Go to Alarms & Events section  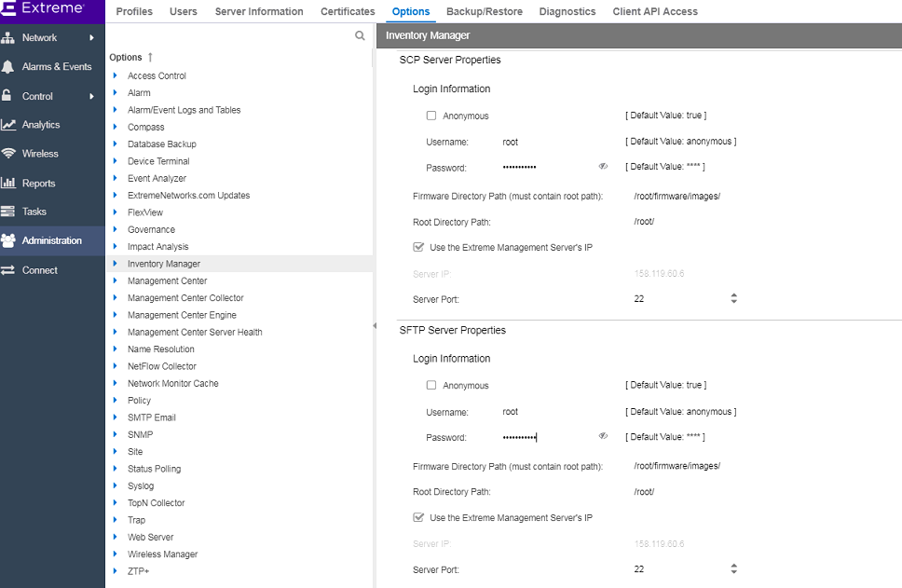click(x=52, y=67)
